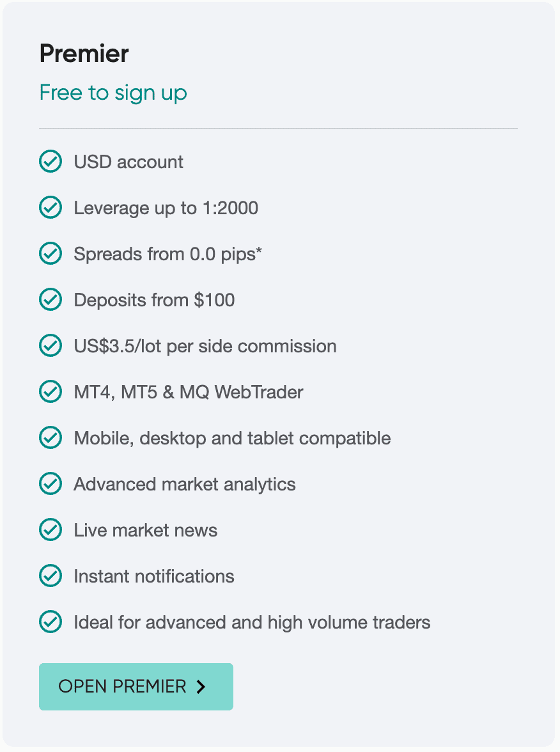
Task: Select the Spreads from 0.0 pips* text
Action: point(167,255)
